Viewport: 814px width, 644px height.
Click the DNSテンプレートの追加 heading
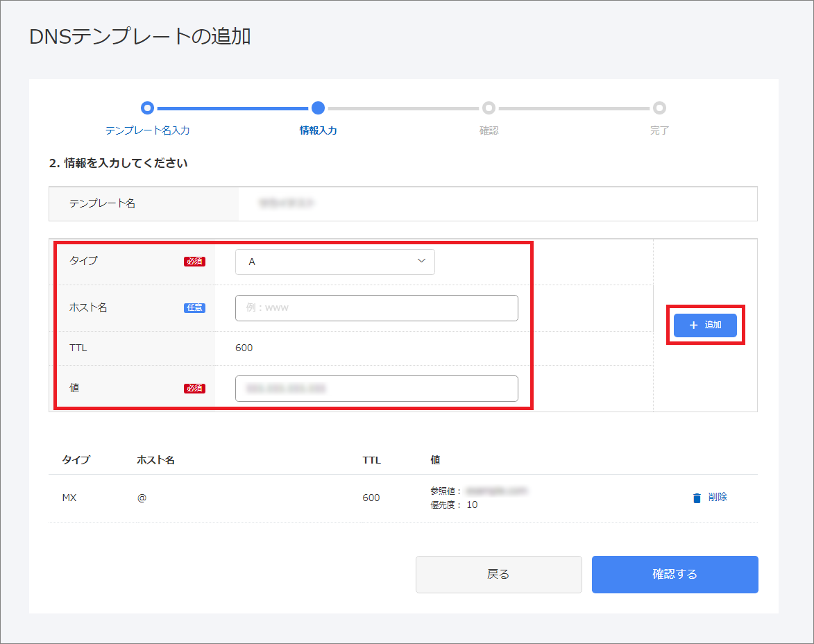click(x=140, y=36)
